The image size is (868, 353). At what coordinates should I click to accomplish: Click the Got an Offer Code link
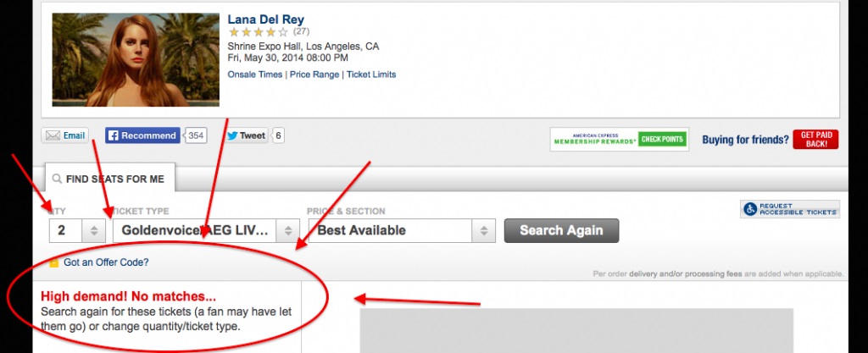coord(106,262)
